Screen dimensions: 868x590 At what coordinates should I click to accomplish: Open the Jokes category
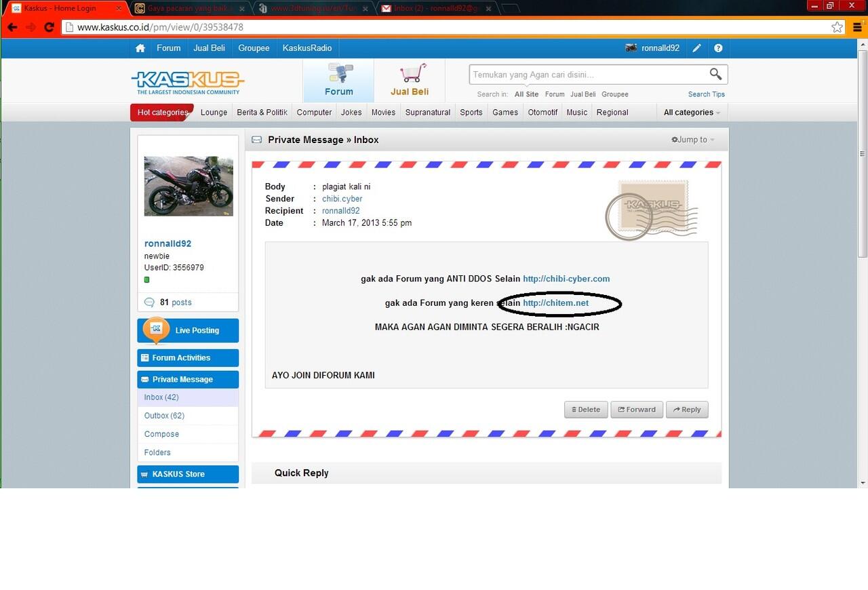tap(351, 113)
